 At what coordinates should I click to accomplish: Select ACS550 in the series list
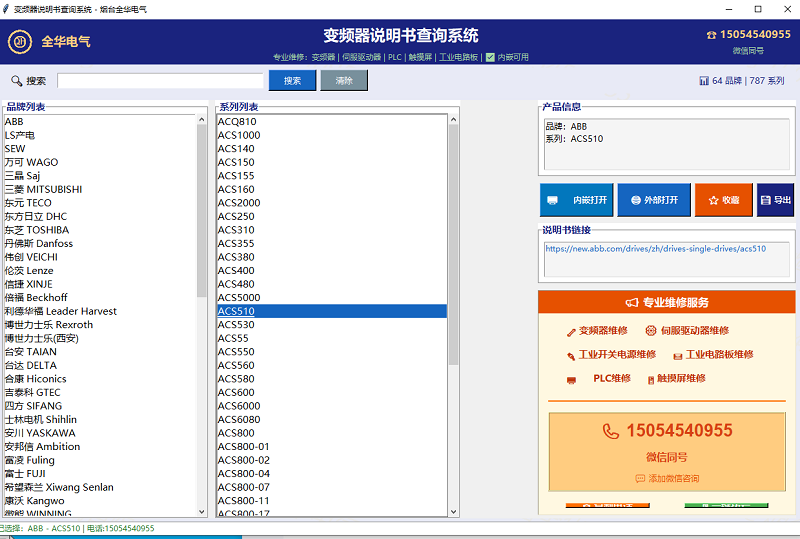(236, 352)
